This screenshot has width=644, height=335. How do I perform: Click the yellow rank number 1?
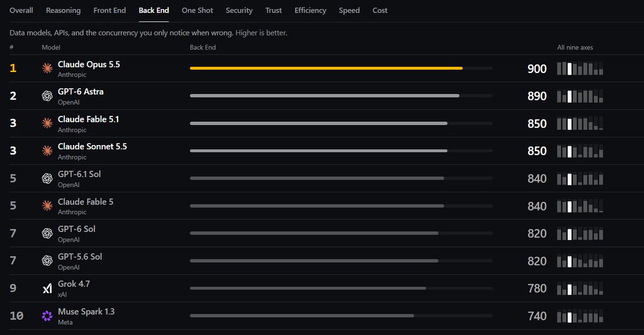13,69
